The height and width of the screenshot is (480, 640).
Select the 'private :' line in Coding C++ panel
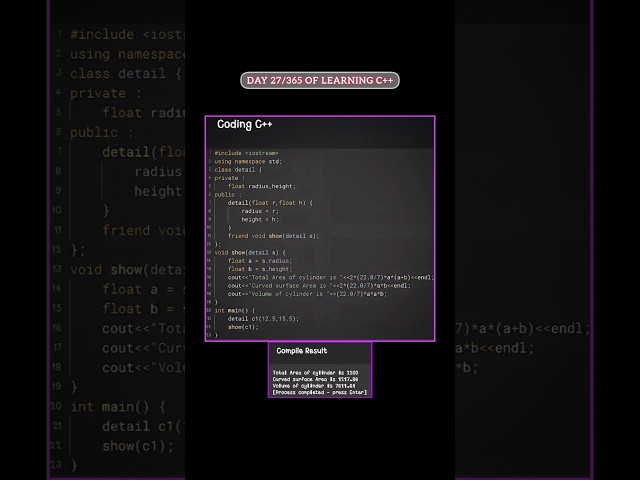coord(229,178)
